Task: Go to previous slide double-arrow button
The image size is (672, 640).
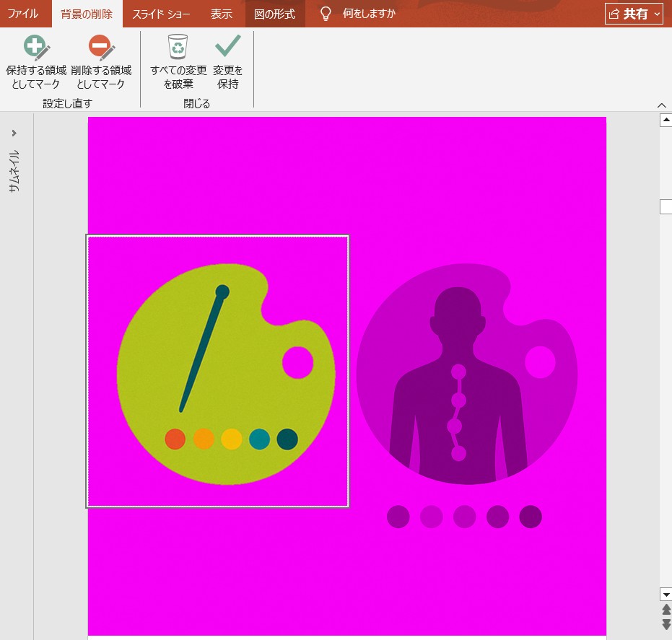Action: coord(666,610)
